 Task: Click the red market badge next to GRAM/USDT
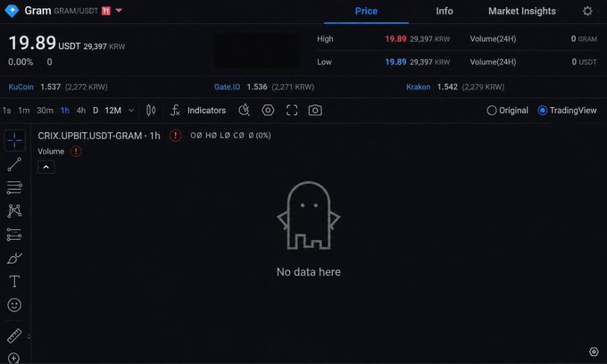106,11
